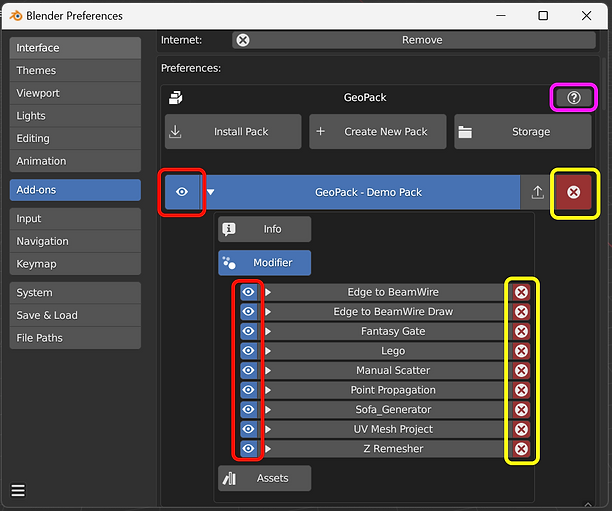This screenshot has height=511, width=612.
Task: Click the GeoPack printer-stack logo icon
Action: click(x=176, y=98)
